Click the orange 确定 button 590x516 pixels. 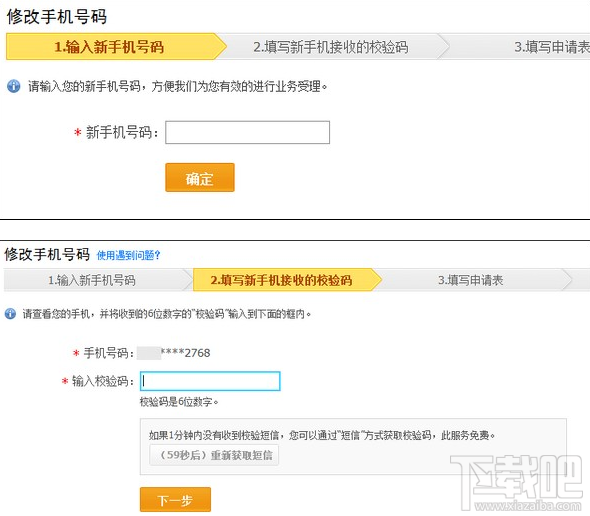coord(200,178)
